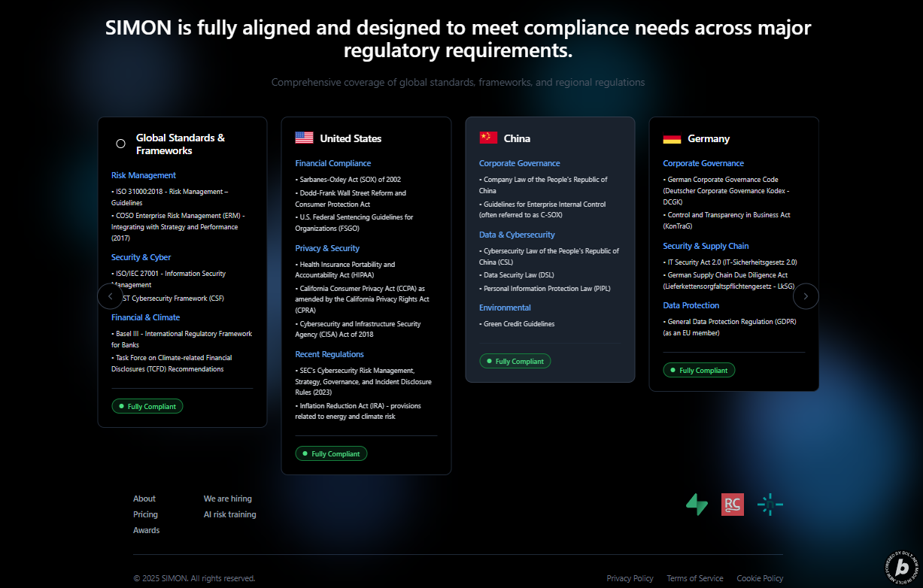Image resolution: width=923 pixels, height=588 pixels.
Task: Click the Data Protection section title
Action: [x=691, y=305]
